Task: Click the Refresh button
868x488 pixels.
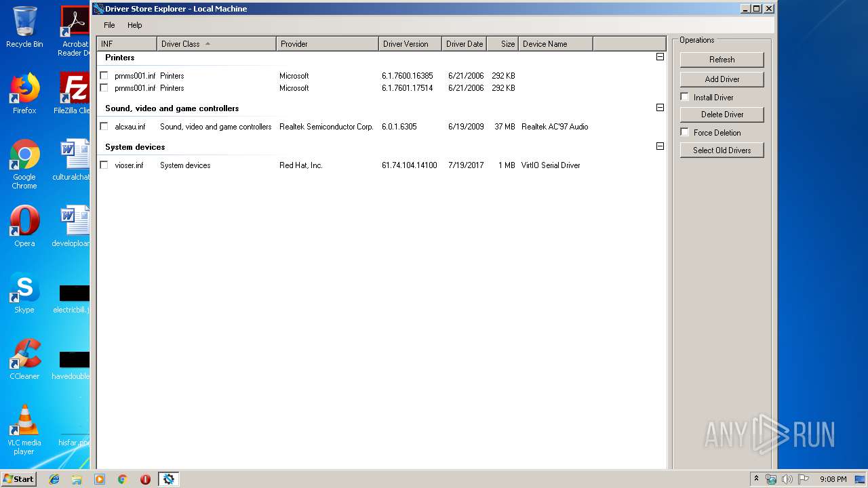Action: (x=722, y=60)
